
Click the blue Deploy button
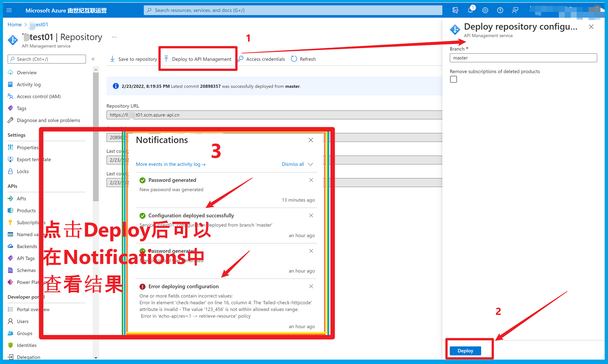(465, 351)
